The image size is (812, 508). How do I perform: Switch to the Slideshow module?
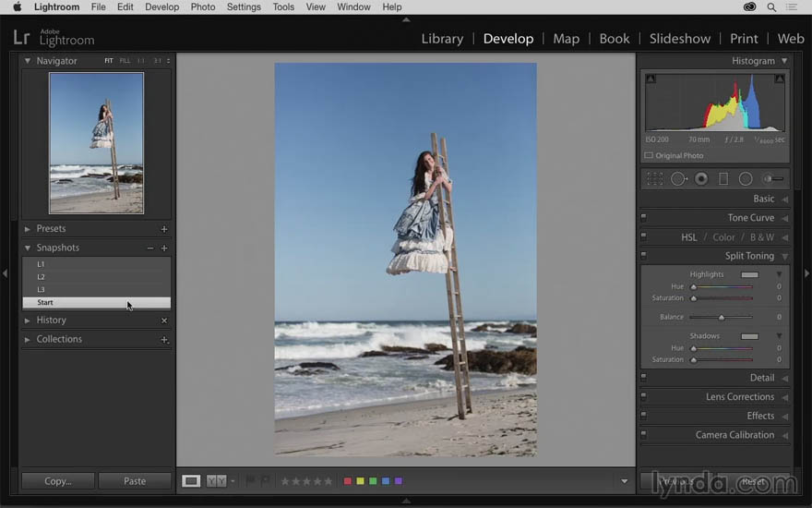tap(680, 39)
